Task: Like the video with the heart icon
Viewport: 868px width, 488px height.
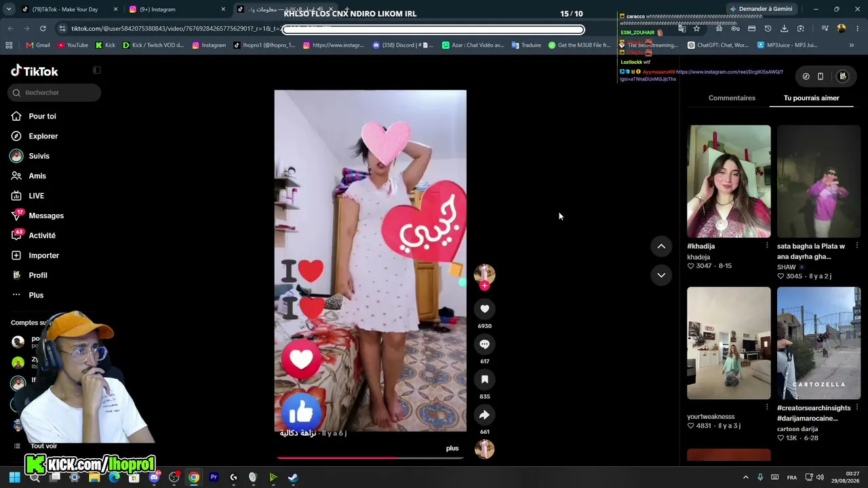Action: coord(484,309)
